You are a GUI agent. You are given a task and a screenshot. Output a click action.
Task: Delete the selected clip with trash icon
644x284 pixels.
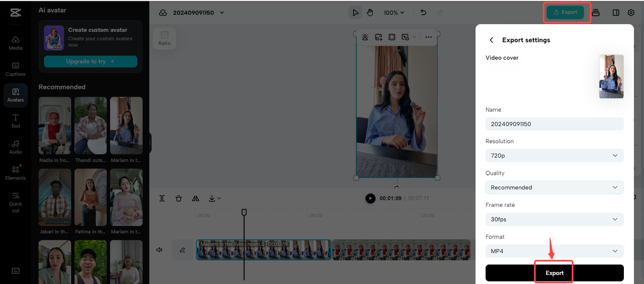pos(179,198)
